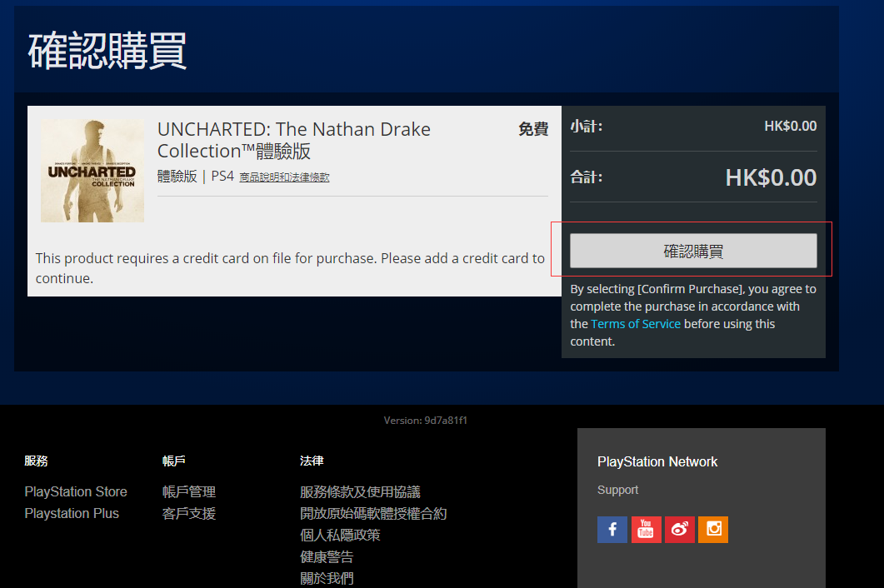This screenshot has height=588, width=884.
Task: Open the PlayStation Weibo icon
Action: [x=679, y=530]
